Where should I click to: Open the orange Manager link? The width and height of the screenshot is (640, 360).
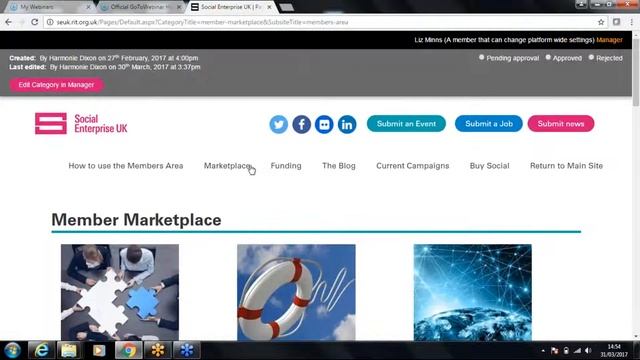[x=609, y=40]
